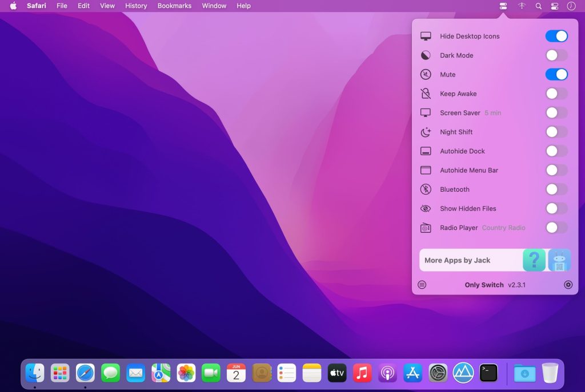Click the Bluetooth symbol icon in its row
Screen dimensions: 585x392
tap(425, 189)
